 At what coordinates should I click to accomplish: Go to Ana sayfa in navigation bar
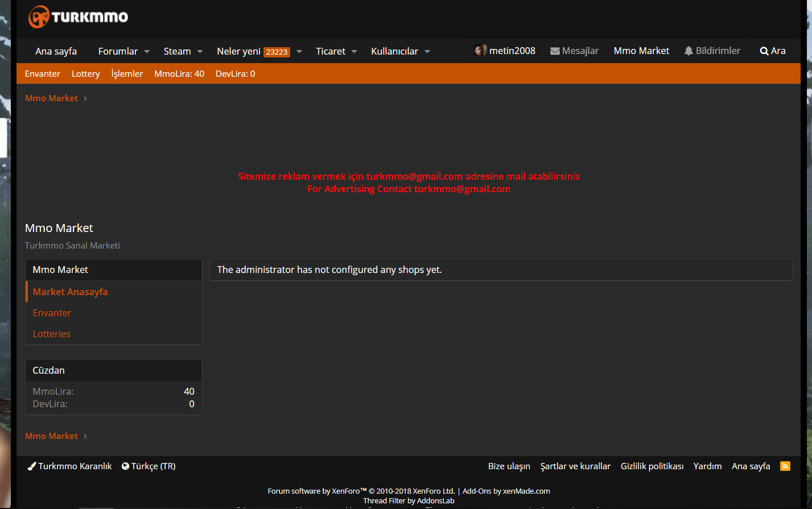coord(56,51)
